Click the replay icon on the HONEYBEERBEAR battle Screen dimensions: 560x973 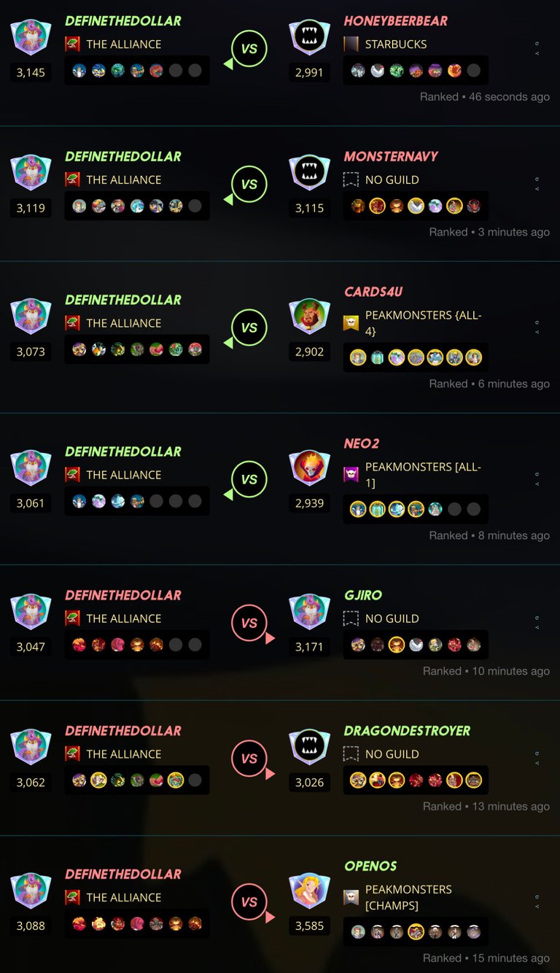(537, 43)
